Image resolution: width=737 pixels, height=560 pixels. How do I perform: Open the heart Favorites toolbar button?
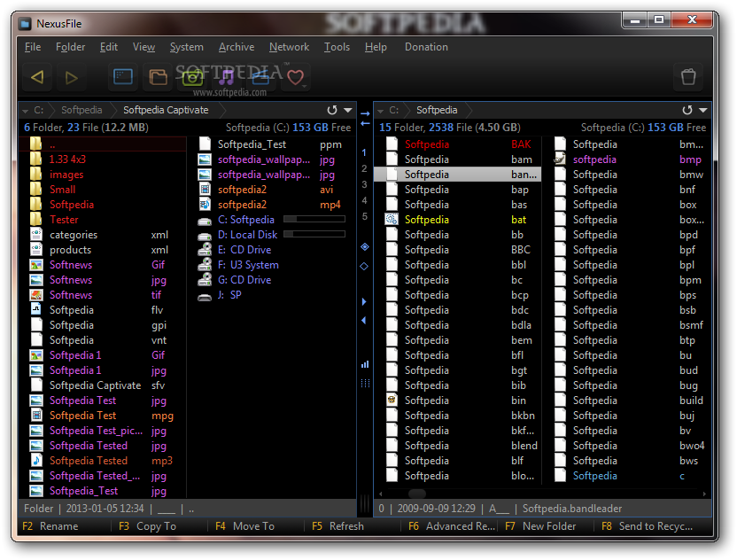(x=296, y=77)
